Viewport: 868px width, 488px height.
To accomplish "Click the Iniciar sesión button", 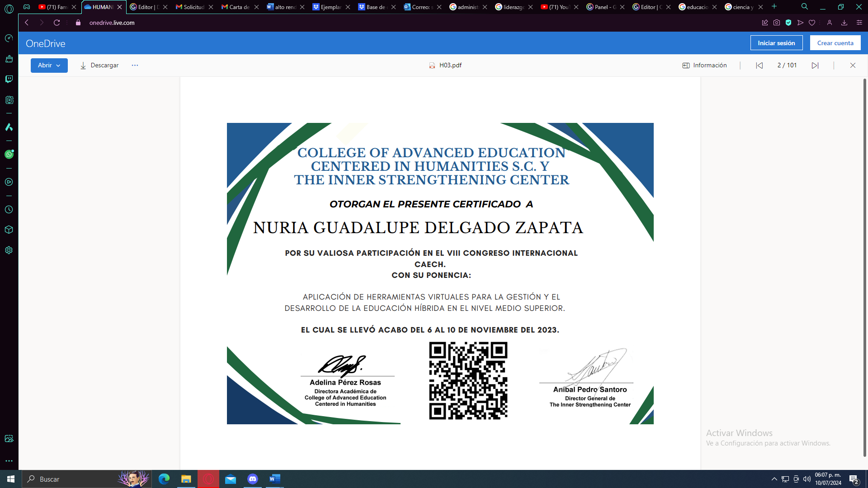I will [776, 43].
